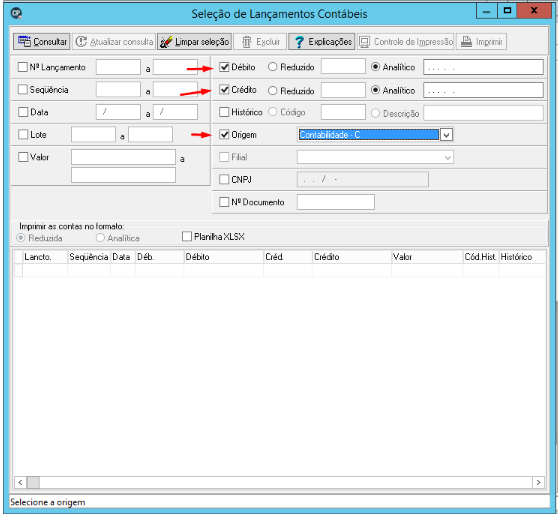Open the Origem dropdown arrow
Viewport: 560px width, 517px height.
pyautogui.click(x=446, y=135)
